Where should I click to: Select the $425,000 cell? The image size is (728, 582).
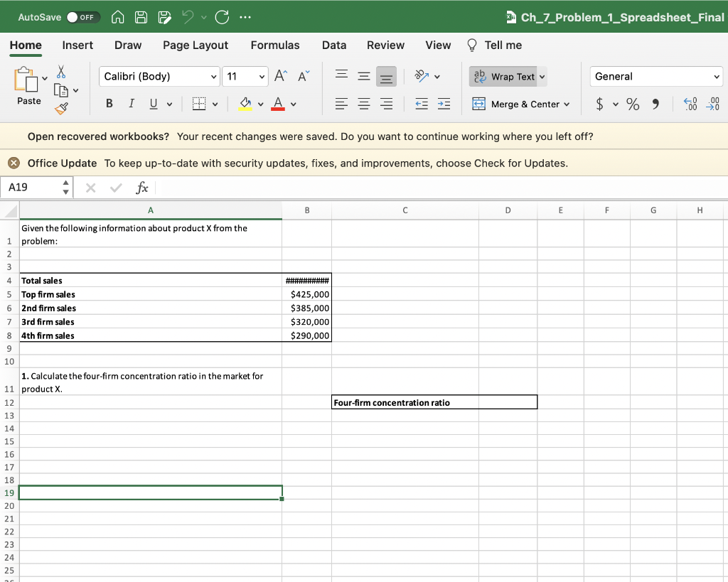(307, 294)
